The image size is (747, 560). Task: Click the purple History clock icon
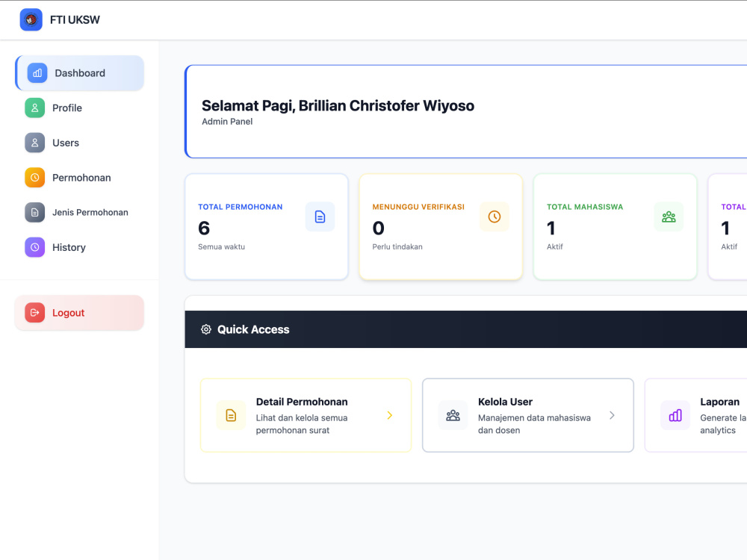pos(35,247)
